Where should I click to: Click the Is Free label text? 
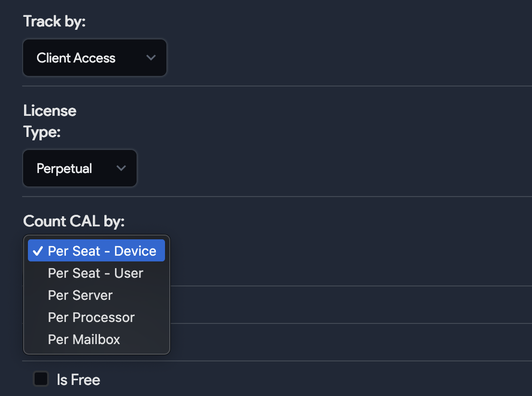78,380
